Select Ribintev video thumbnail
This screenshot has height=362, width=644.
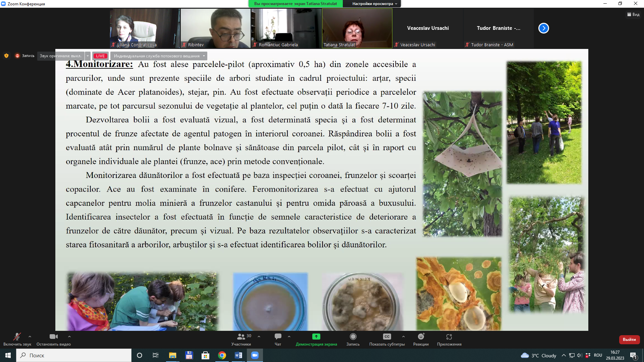point(216,28)
